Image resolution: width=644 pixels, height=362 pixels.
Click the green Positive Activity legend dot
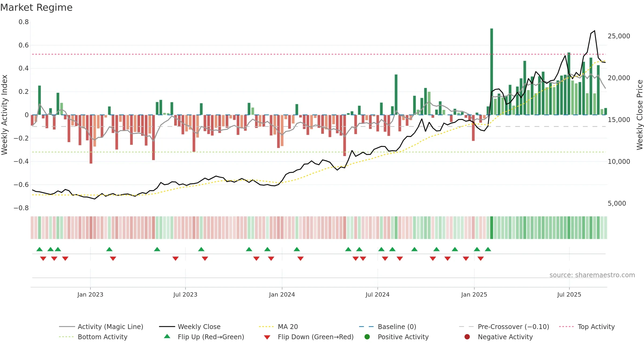367,337
